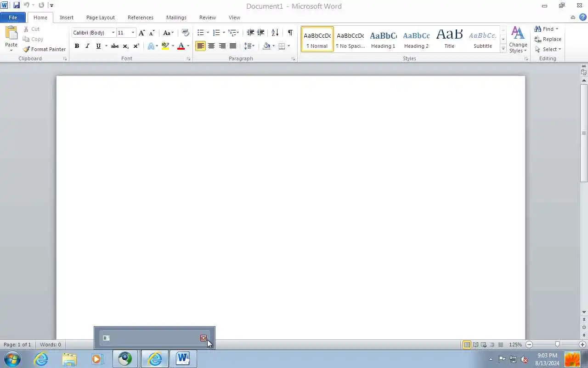Select Align Text Left

point(200,46)
